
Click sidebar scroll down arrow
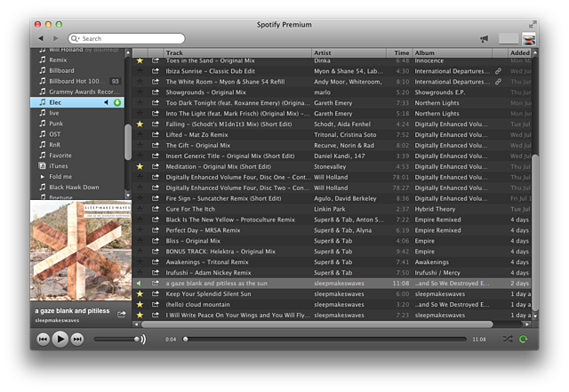coord(128,196)
